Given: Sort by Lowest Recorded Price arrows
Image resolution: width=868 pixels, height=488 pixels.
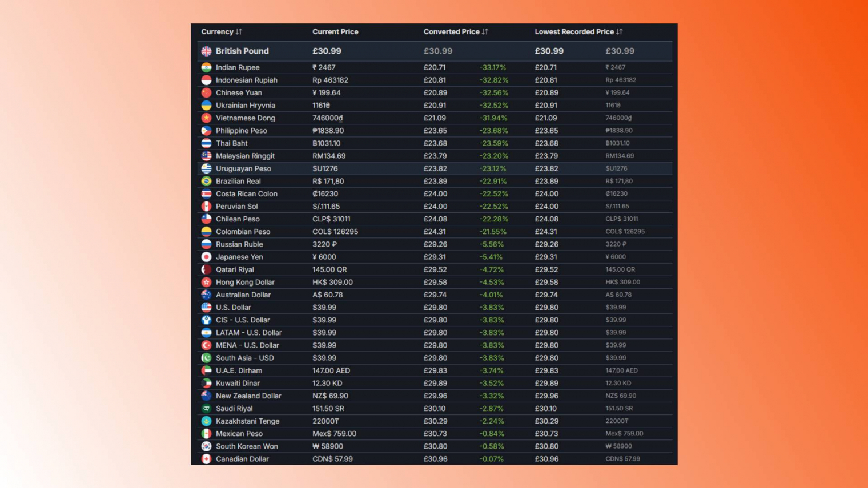Looking at the screenshot, I should point(620,32).
